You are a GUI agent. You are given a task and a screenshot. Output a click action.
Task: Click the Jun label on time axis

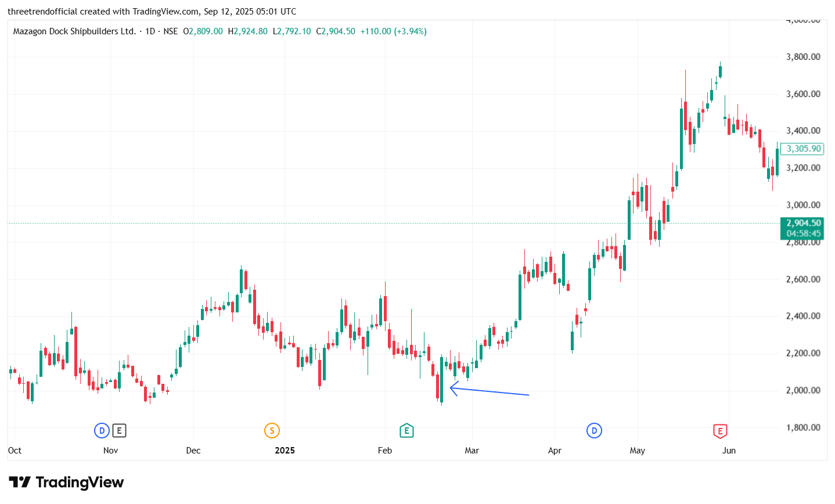point(729,451)
